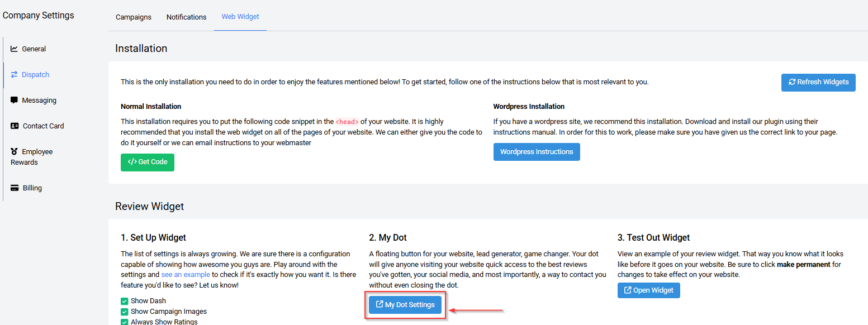Click the Open Widget button
Screen dimensions: 868x325
tap(648, 290)
